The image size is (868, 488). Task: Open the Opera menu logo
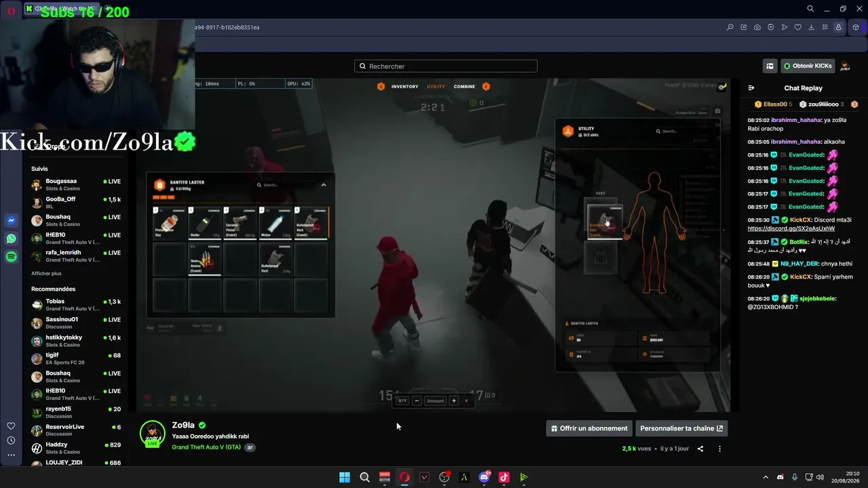(x=11, y=11)
